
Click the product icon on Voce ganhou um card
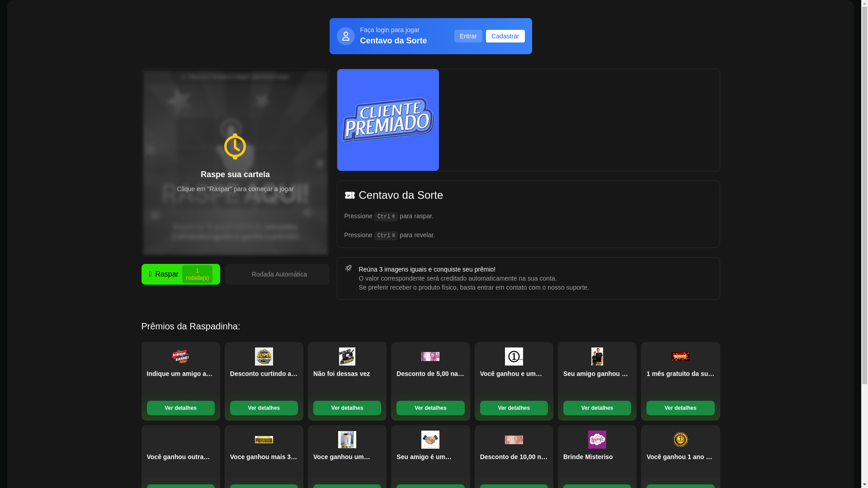pyautogui.click(x=347, y=440)
